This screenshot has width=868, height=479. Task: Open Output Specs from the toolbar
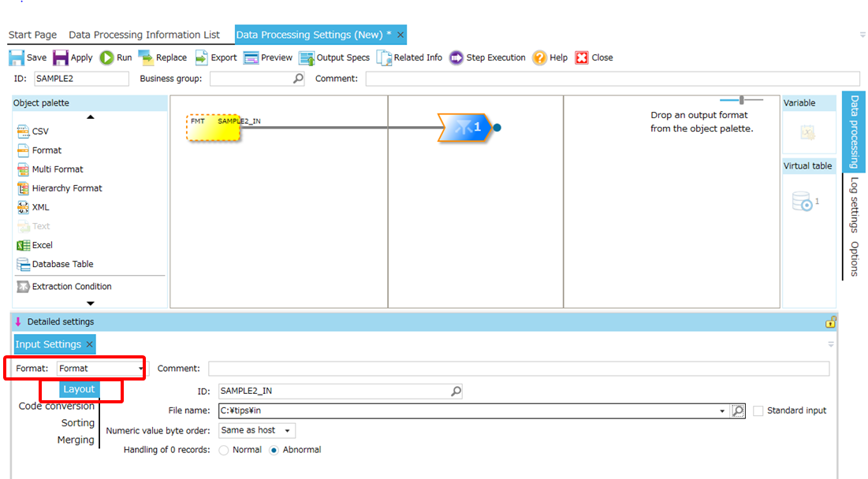tap(306, 58)
